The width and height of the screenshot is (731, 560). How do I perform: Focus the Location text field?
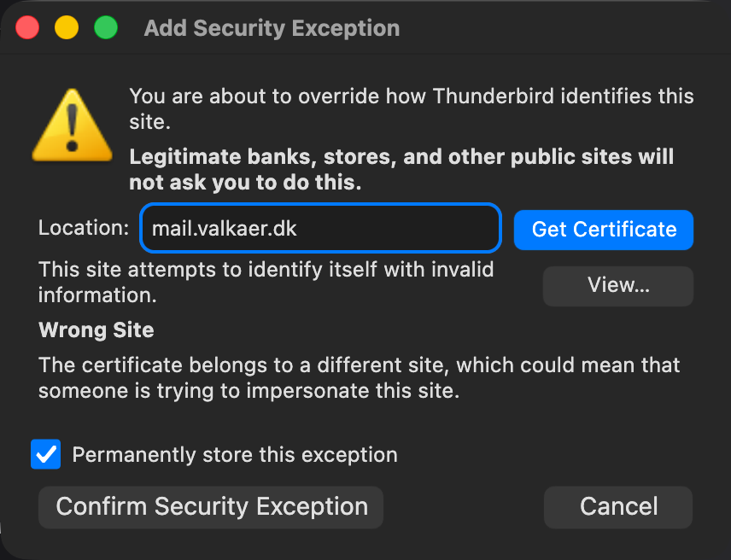coord(393,229)
